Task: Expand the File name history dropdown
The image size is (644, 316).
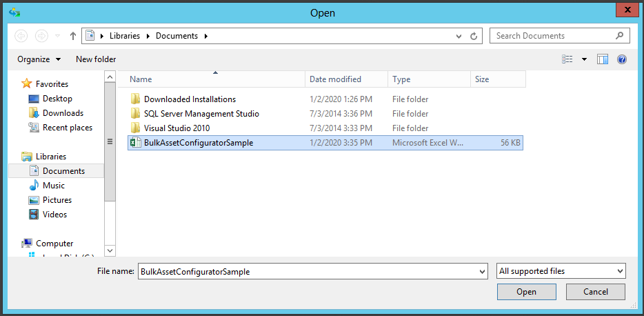Action: (x=482, y=272)
